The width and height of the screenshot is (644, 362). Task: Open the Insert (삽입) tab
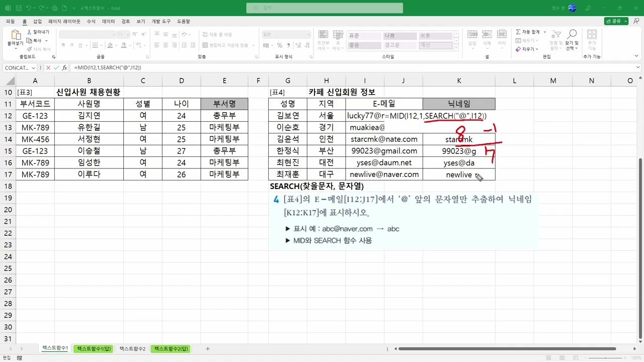click(37, 22)
